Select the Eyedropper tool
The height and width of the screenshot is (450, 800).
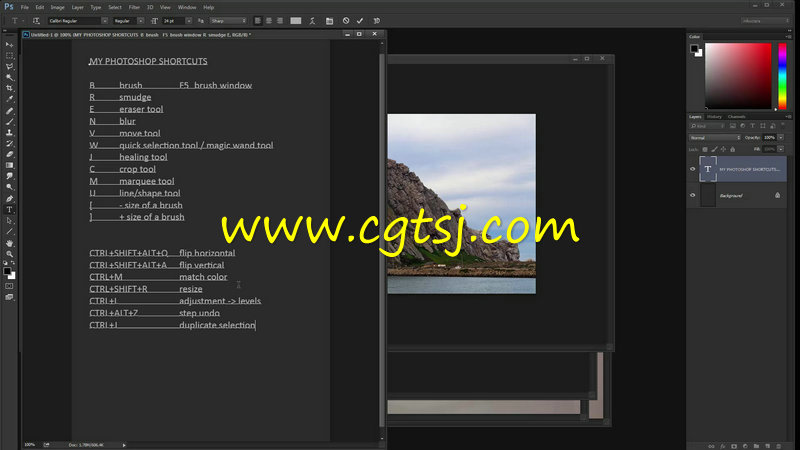tap(9, 99)
